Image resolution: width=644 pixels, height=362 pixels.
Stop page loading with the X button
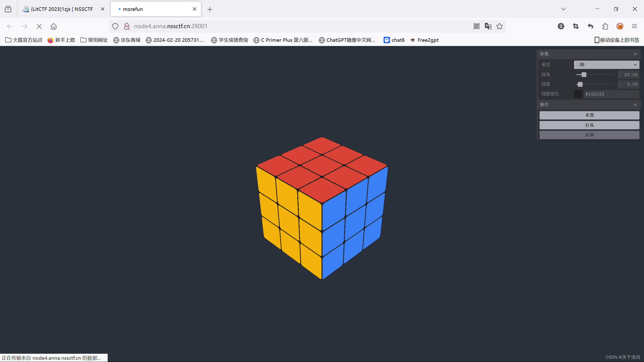(x=39, y=26)
